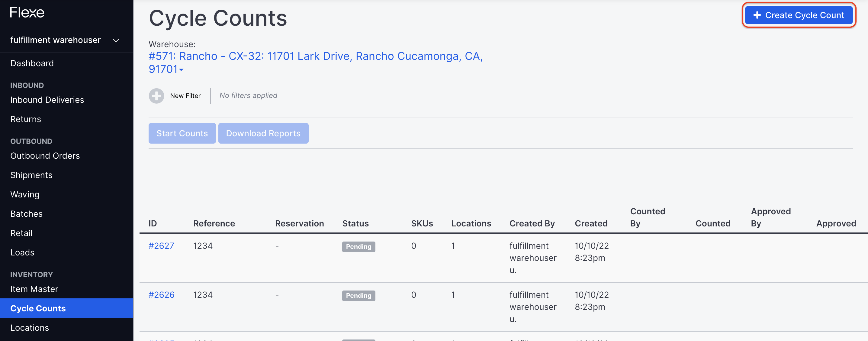The height and width of the screenshot is (341, 868).
Task: Open the Returns page
Action: 25,119
